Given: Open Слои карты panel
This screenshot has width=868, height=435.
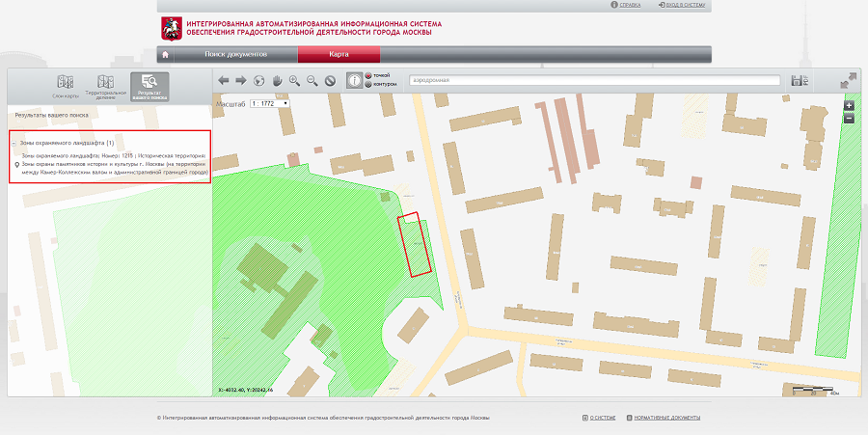Looking at the screenshot, I should pos(66,87).
